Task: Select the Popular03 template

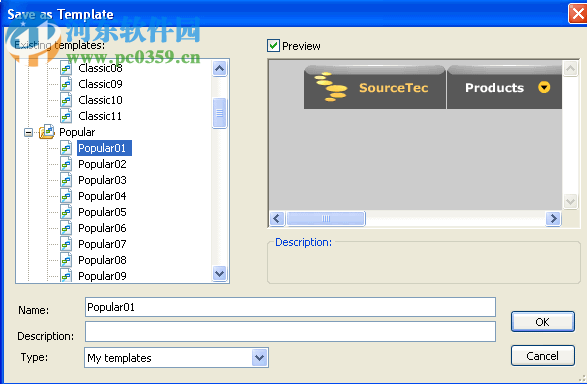Action: point(102,180)
